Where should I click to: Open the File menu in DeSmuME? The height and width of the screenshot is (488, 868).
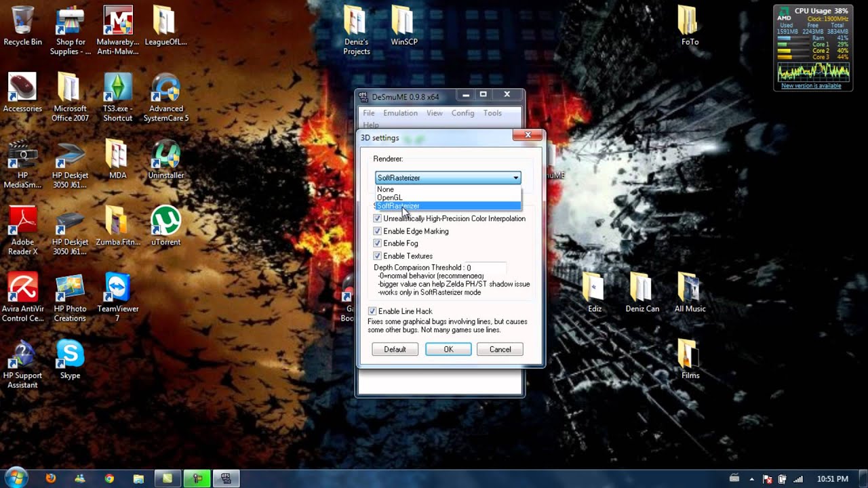click(368, 113)
